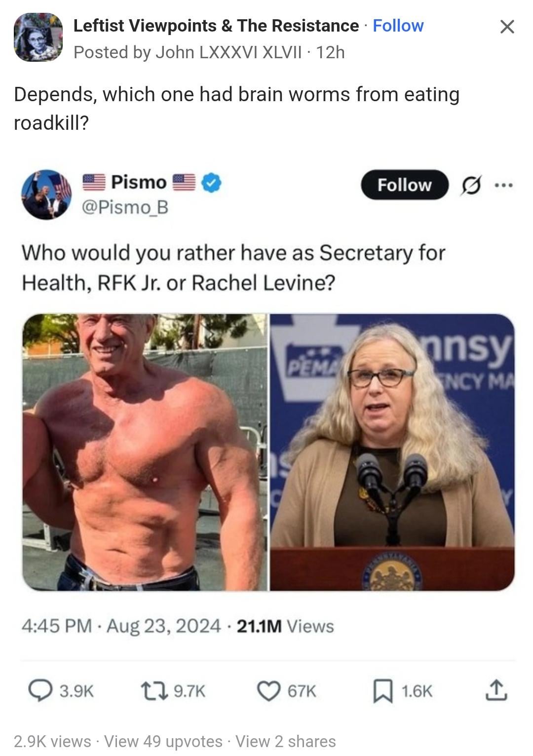This screenshot has height=756, width=533.
Task: Click the black Follow button for Pismo
Action: [x=405, y=185]
